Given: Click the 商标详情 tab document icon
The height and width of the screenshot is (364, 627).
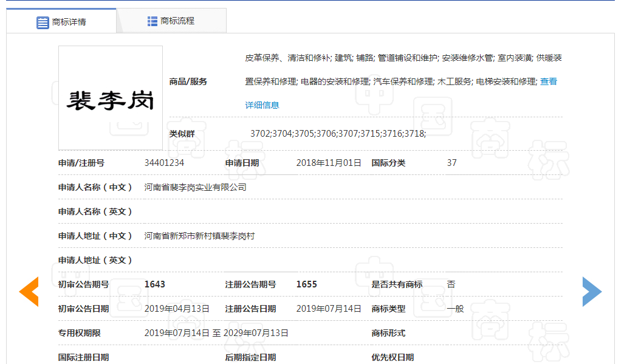Looking at the screenshot, I should coord(43,22).
